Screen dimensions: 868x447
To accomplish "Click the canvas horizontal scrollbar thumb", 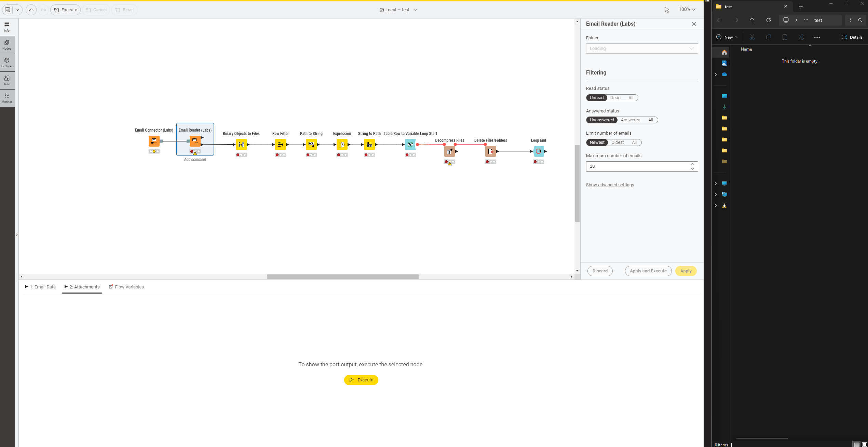I will coord(342,276).
